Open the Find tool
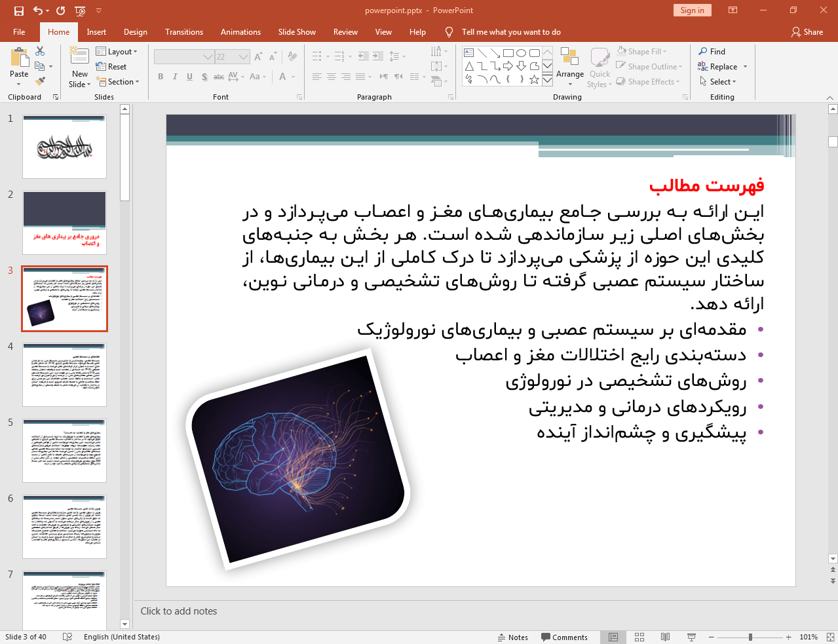The image size is (838, 644). [x=715, y=51]
